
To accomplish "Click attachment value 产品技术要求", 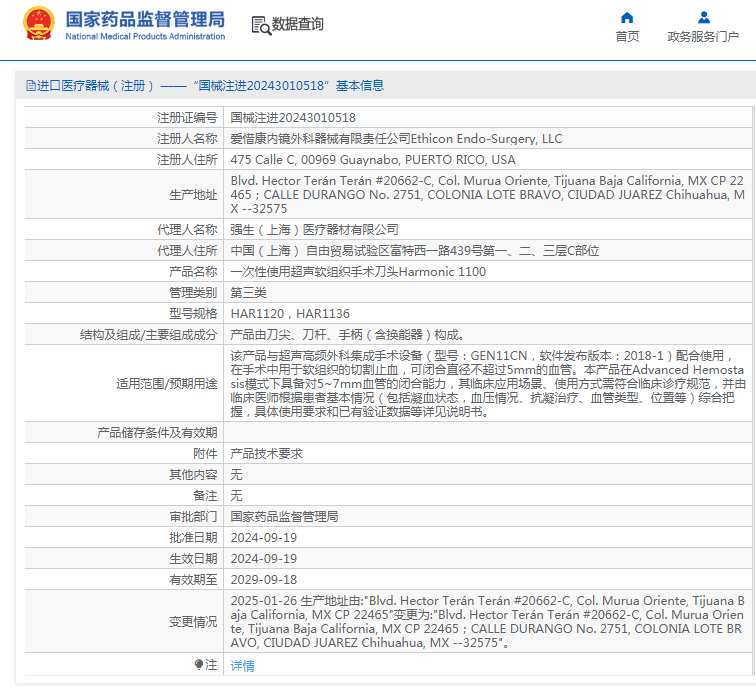I will click(266, 454).
